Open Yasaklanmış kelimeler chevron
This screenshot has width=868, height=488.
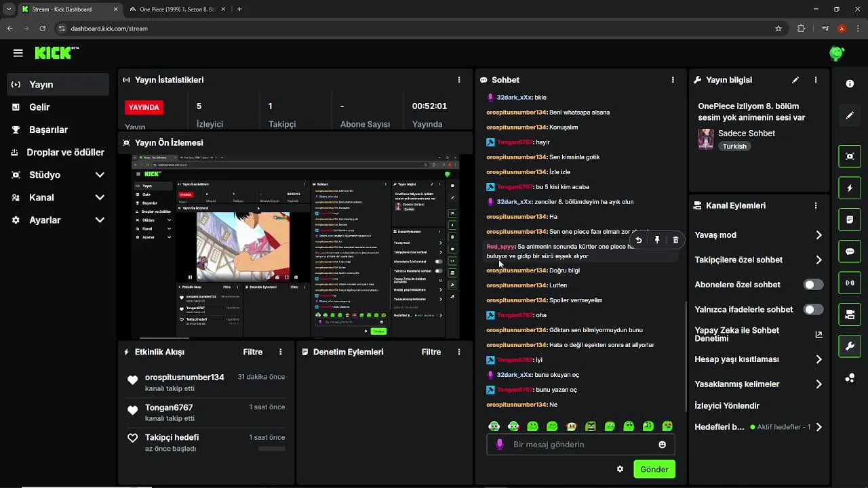tap(818, 384)
